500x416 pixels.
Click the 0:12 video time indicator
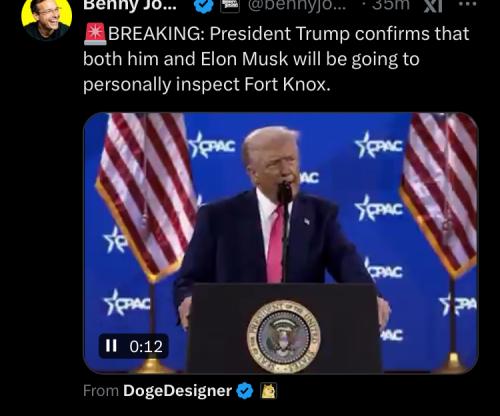point(146,346)
